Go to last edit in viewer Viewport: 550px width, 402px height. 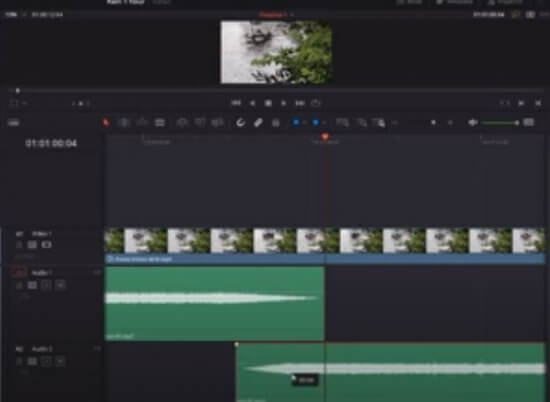[x=538, y=103]
